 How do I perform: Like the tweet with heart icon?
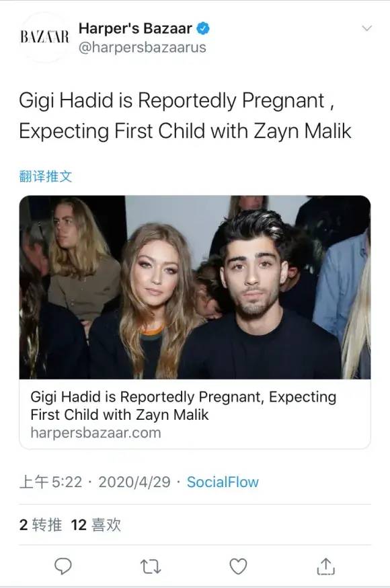click(x=238, y=566)
